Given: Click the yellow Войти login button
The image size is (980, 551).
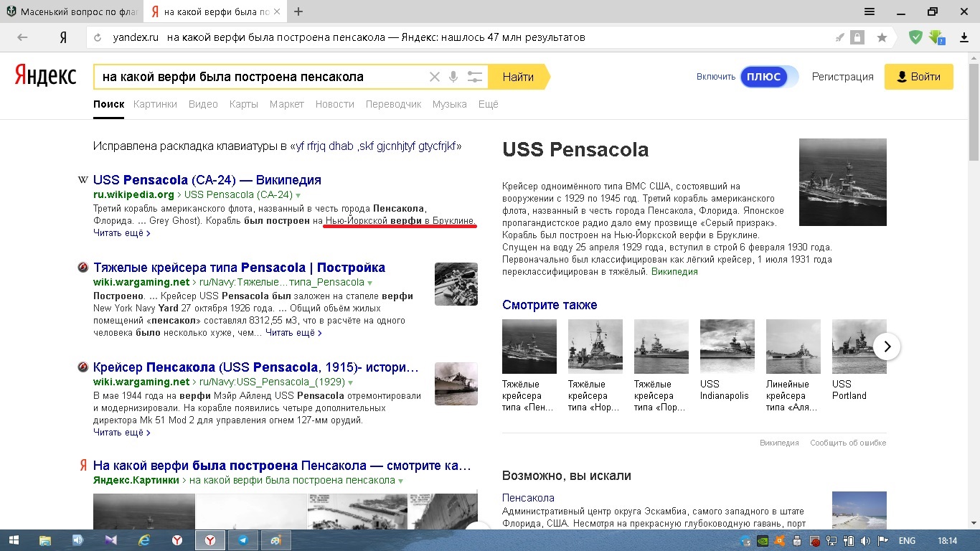Looking at the screenshot, I should tap(919, 77).
